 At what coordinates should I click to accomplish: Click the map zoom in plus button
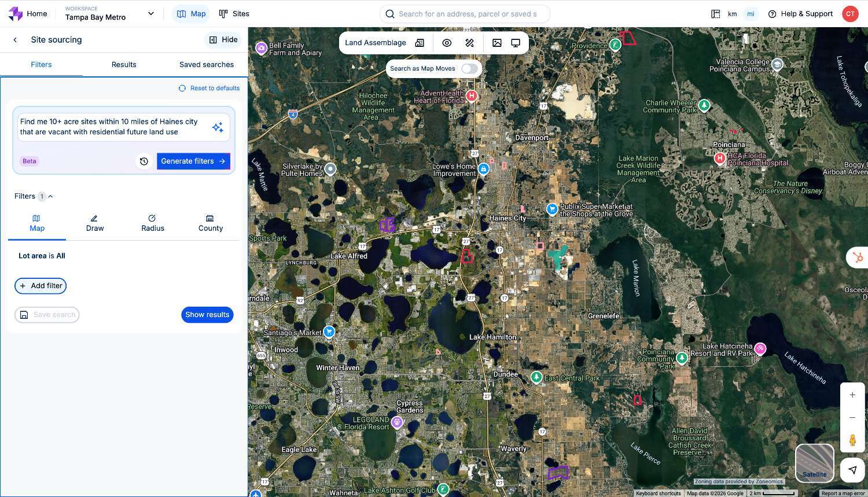coord(852,395)
